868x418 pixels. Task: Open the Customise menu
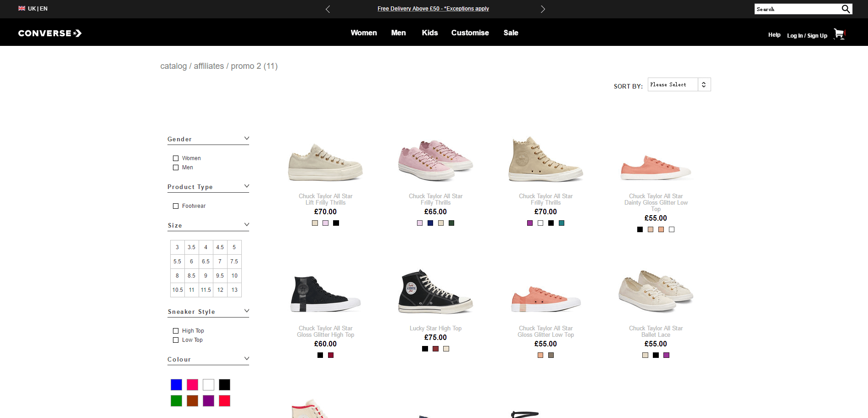[x=470, y=33]
